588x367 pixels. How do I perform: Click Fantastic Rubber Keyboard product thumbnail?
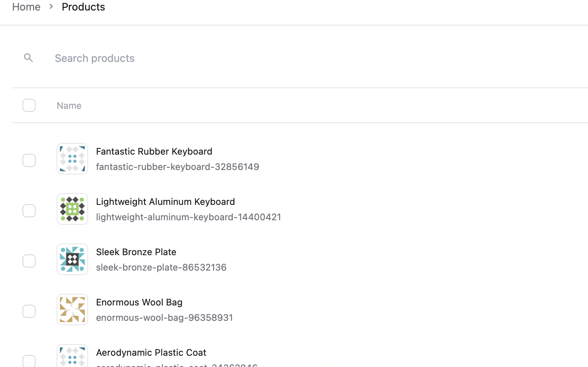tap(72, 159)
